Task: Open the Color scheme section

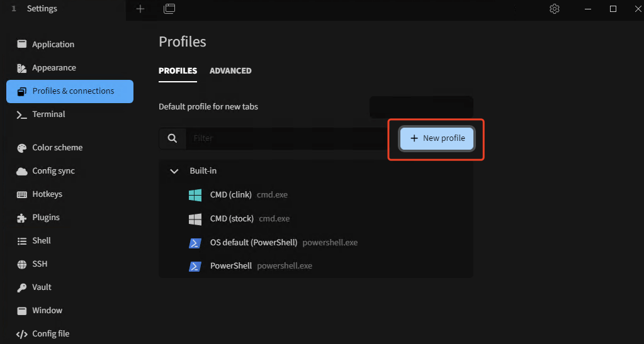Action: [x=70, y=148]
